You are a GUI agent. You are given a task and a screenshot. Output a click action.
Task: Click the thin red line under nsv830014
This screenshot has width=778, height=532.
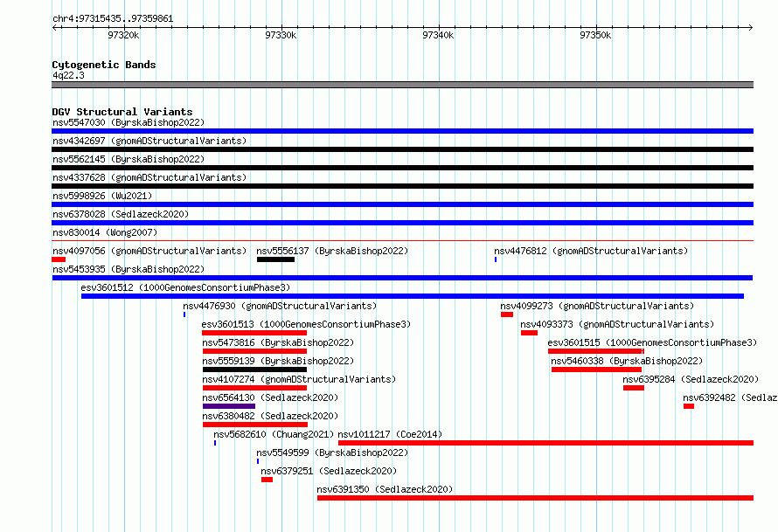tap(402, 241)
